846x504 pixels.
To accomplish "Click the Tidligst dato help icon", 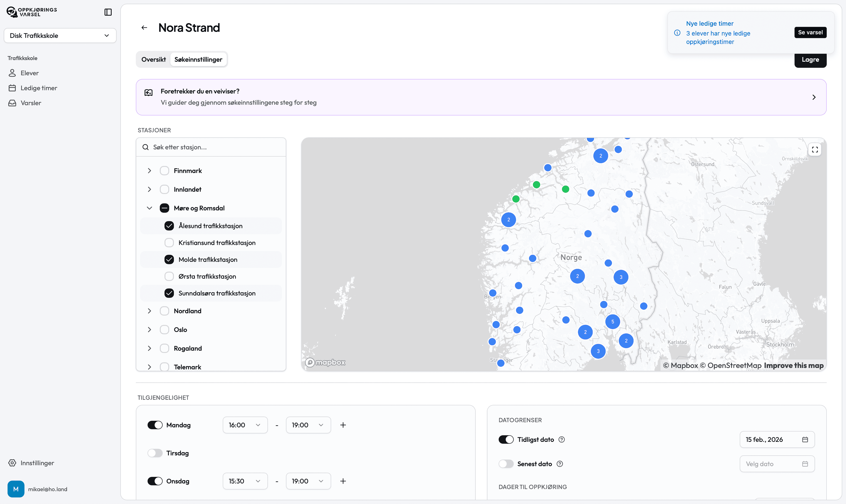I will click(x=562, y=439).
